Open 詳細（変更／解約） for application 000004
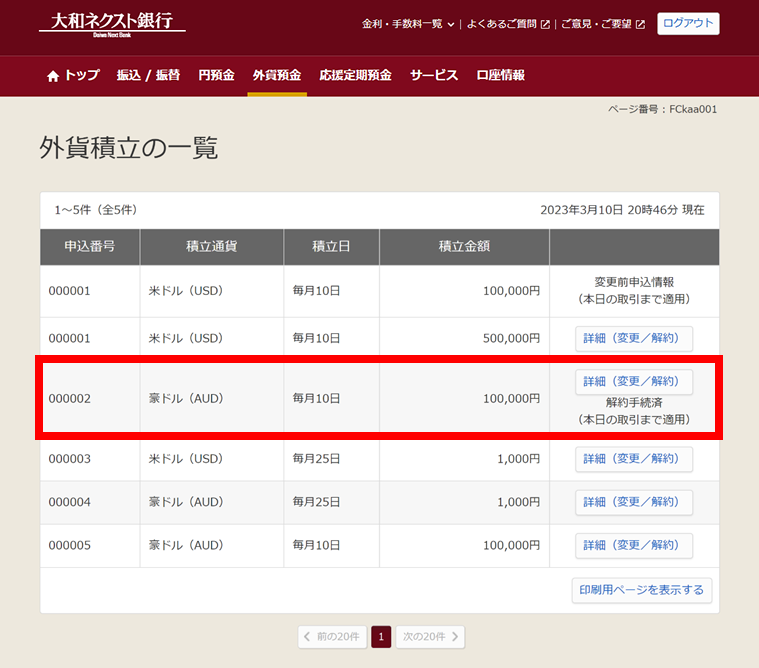759x668 pixels. click(634, 502)
